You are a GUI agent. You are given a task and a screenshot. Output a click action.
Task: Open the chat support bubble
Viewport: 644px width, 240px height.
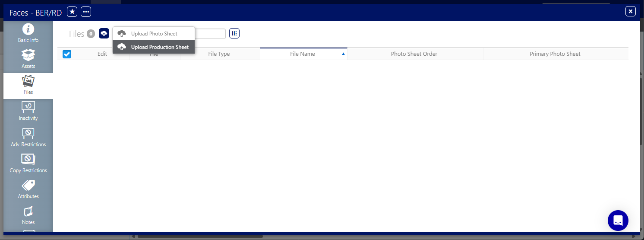[618, 221]
